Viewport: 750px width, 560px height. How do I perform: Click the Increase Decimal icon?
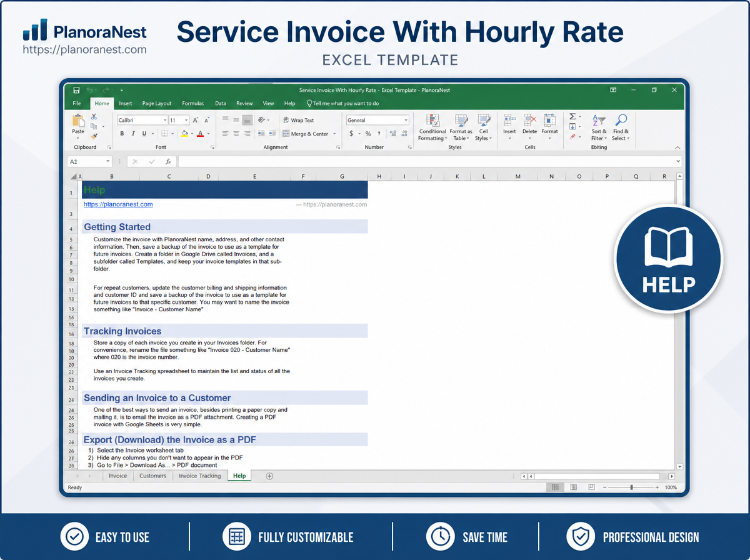click(392, 134)
